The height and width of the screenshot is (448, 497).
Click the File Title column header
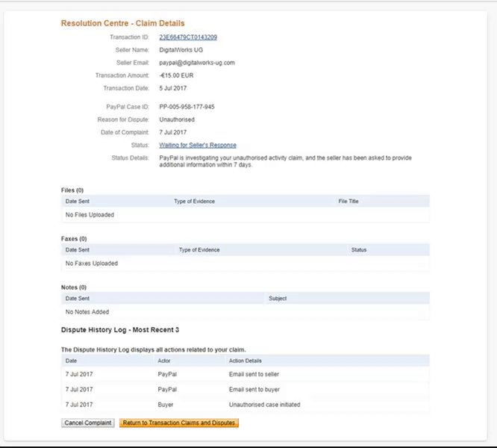click(x=348, y=202)
